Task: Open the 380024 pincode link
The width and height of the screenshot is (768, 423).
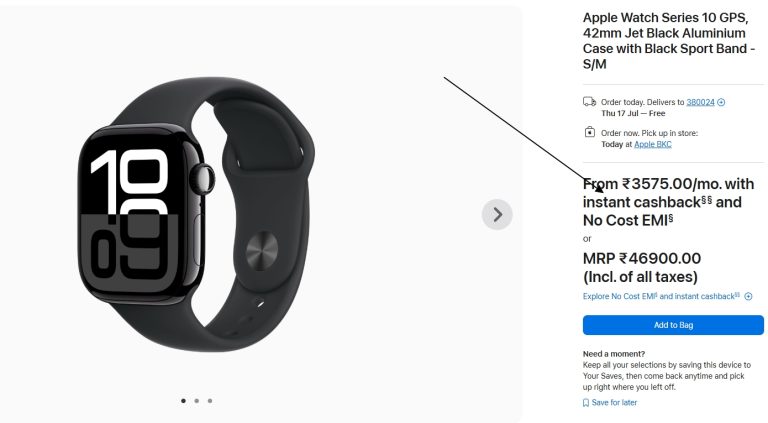Action: point(700,102)
